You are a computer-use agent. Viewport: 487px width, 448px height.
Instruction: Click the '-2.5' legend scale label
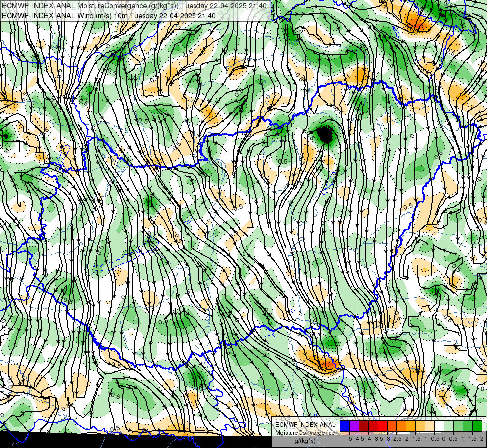point(396,439)
